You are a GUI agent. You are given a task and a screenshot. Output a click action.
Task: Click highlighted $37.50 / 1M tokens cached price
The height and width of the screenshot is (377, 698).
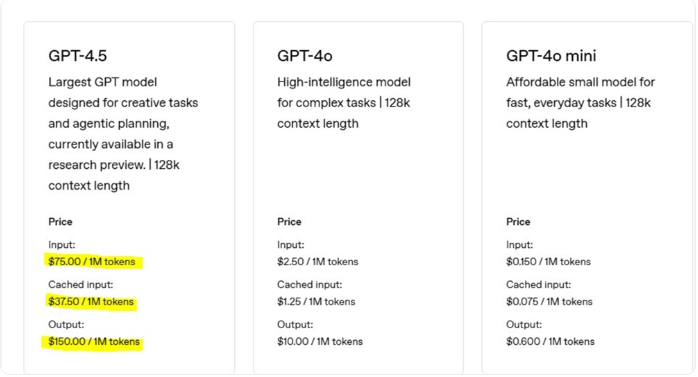click(91, 301)
